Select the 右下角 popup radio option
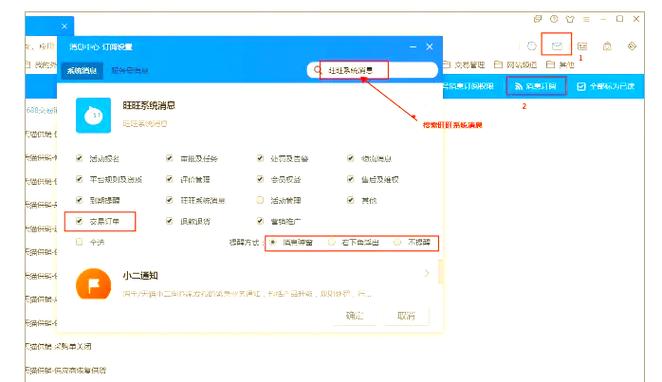This screenshot has height=382, width=662. [x=331, y=242]
